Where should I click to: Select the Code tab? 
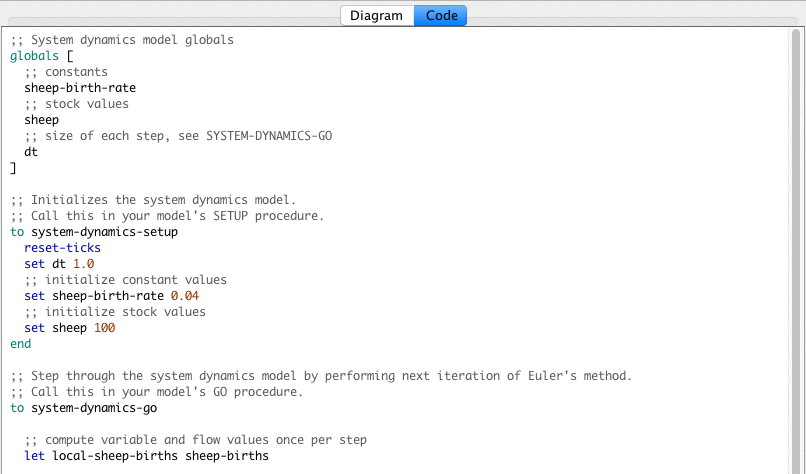point(440,15)
